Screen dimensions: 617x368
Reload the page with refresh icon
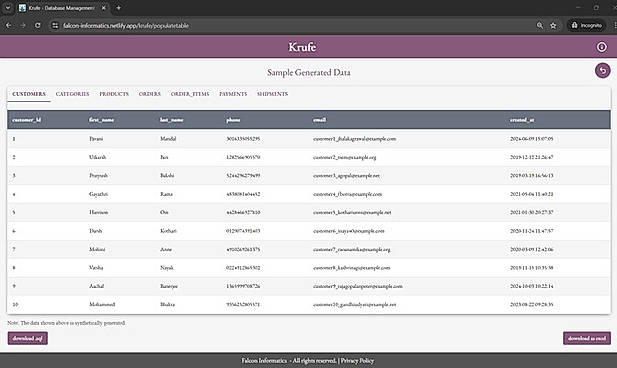tap(37, 25)
